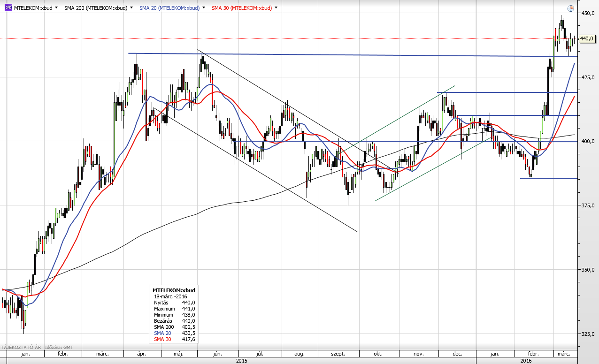Click the 400,0 price axis label

coord(589,141)
